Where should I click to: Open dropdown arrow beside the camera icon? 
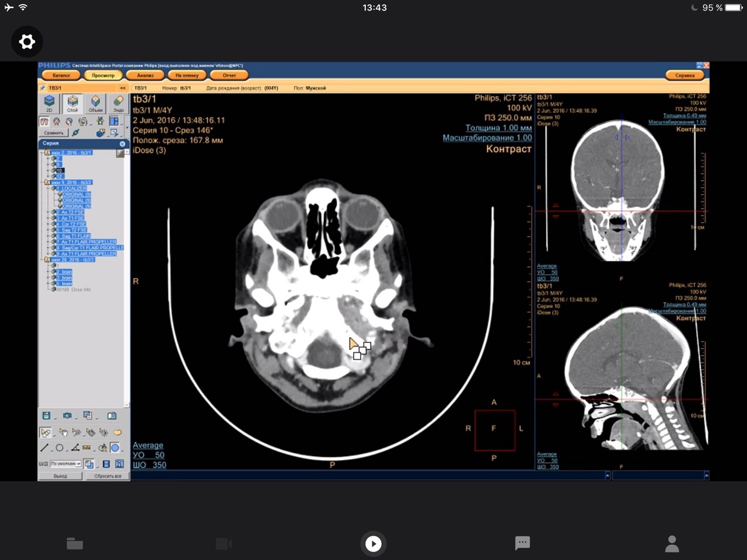pos(76,418)
